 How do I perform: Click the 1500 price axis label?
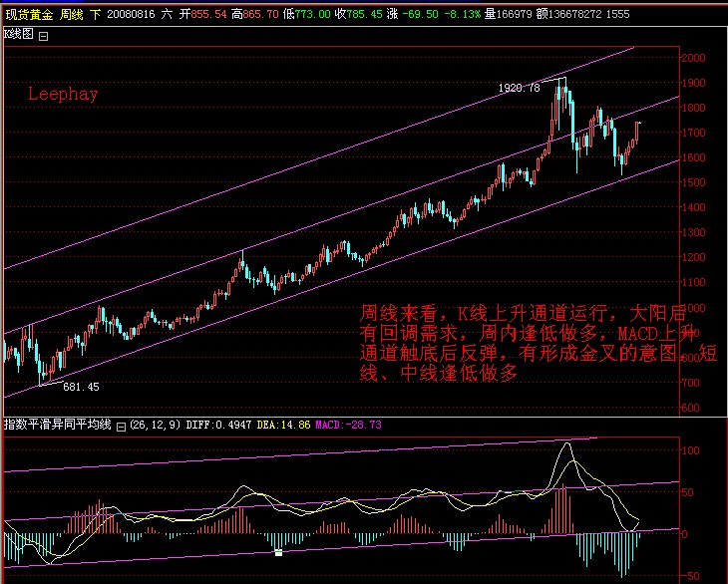pyautogui.click(x=693, y=182)
